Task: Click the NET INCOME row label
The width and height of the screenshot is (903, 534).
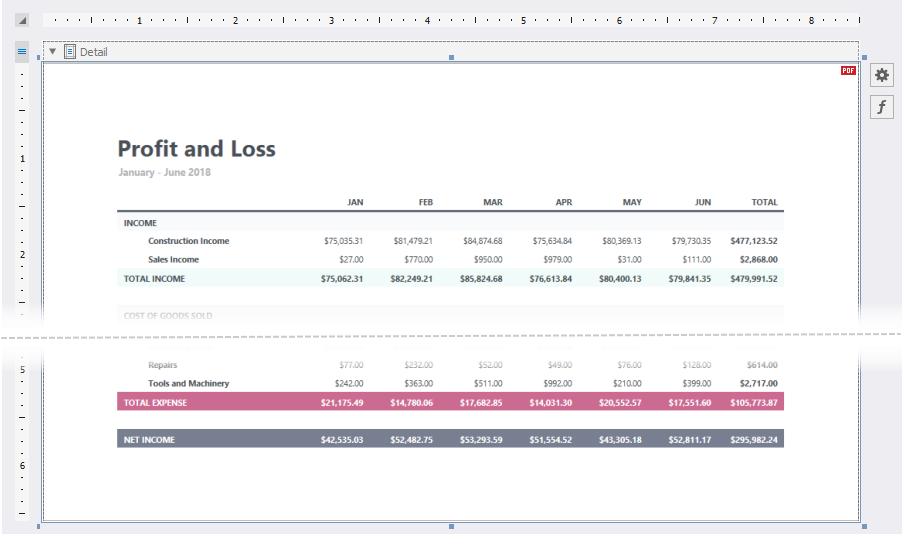Action: [x=149, y=440]
